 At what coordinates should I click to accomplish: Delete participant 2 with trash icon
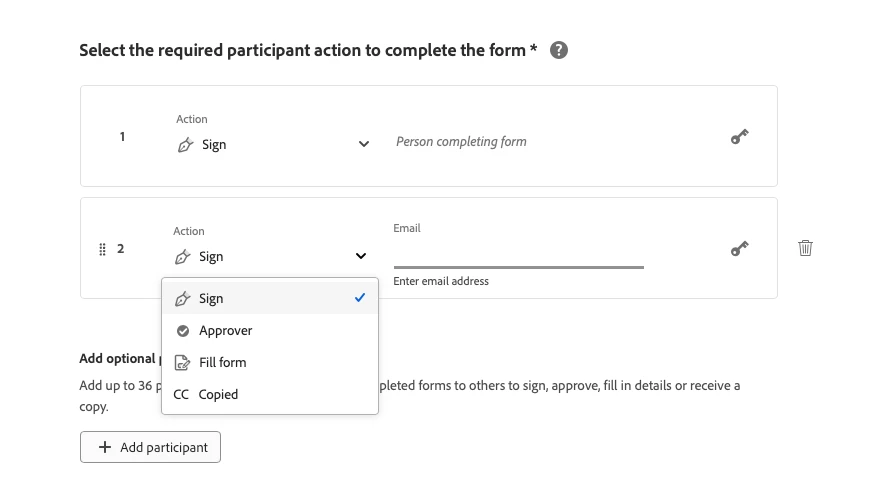point(805,248)
